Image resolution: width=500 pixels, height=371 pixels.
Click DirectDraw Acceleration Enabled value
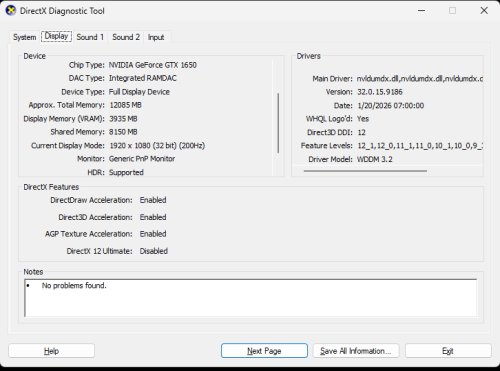(x=153, y=200)
